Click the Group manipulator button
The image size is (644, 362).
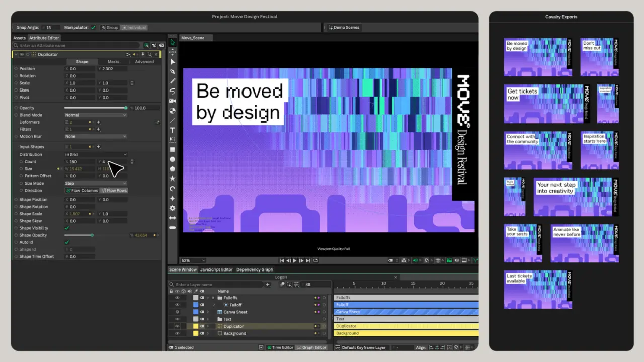[x=109, y=27]
